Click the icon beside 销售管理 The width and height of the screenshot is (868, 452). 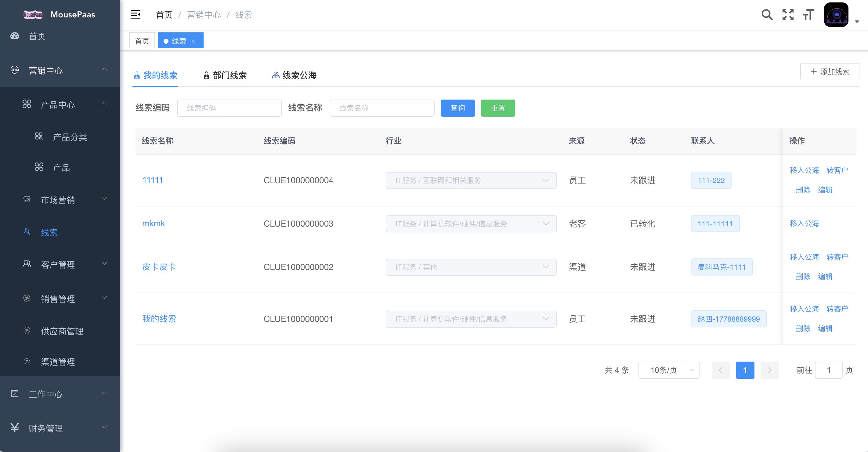point(27,298)
